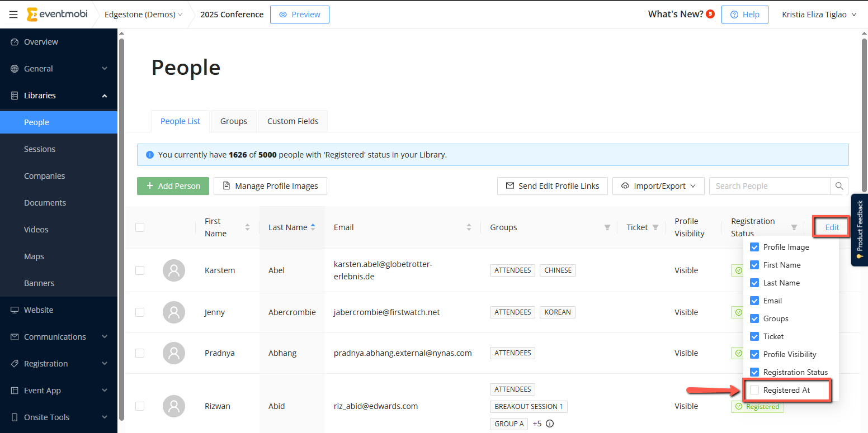Click the Product Feedback side tab
This screenshot has height=433, width=868.
click(x=859, y=230)
